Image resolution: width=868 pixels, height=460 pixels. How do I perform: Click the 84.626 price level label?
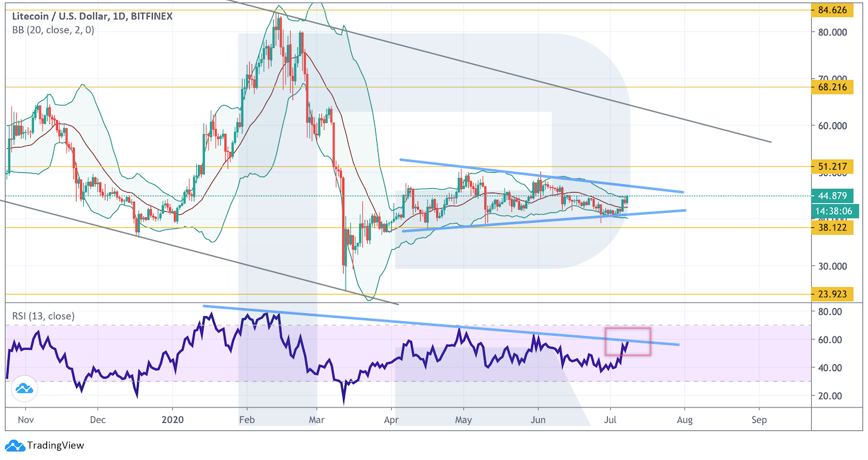[x=832, y=10]
